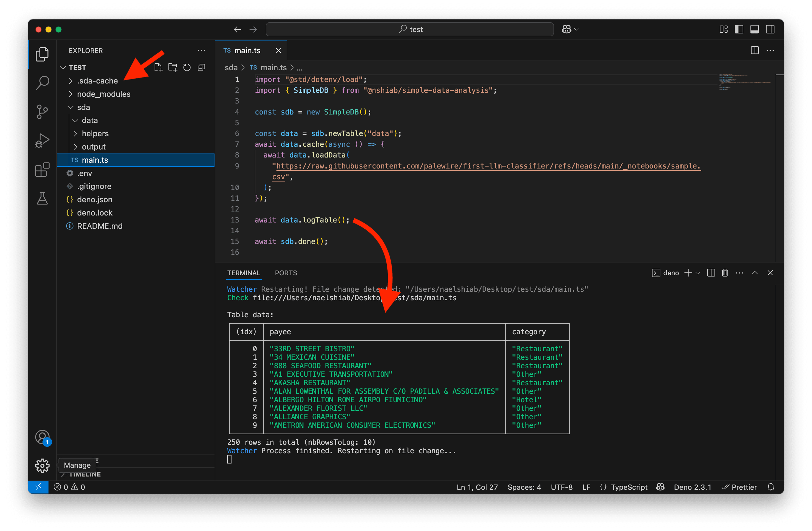Open Copilot status icon in status bar
Screen dimensions: 812x531
[660, 487]
